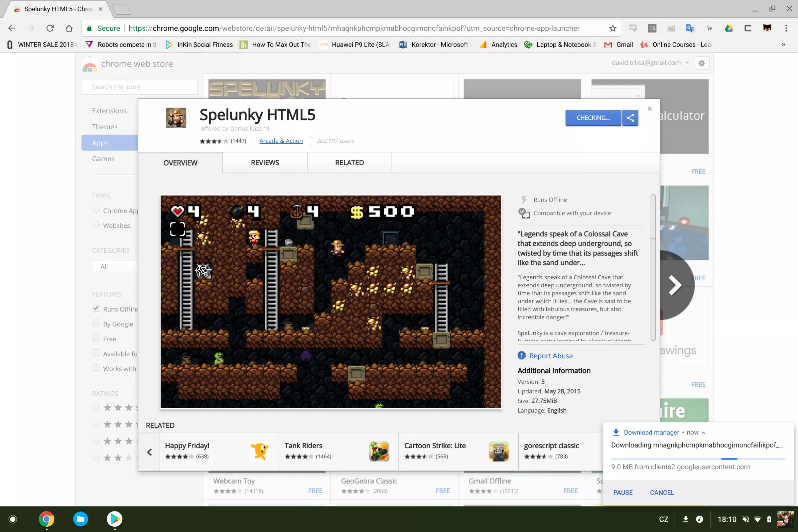Click the address bar URL
This screenshot has width=798, height=532.
click(x=354, y=28)
